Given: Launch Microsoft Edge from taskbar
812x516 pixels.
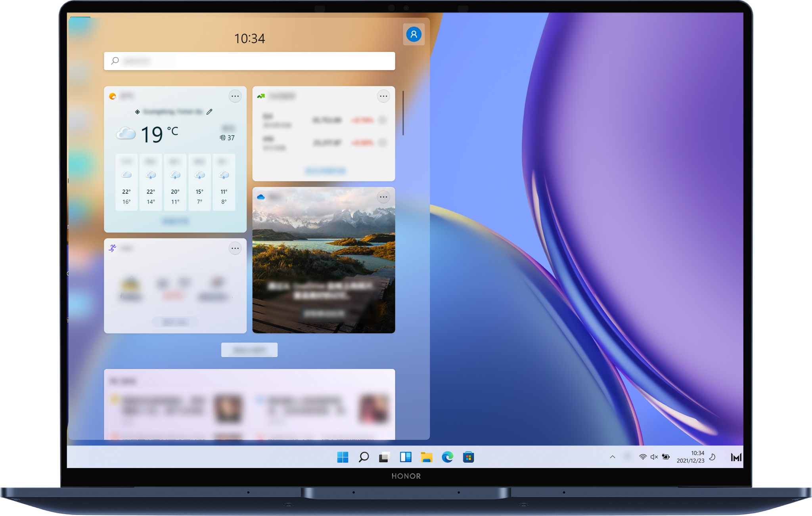Looking at the screenshot, I should (x=447, y=457).
